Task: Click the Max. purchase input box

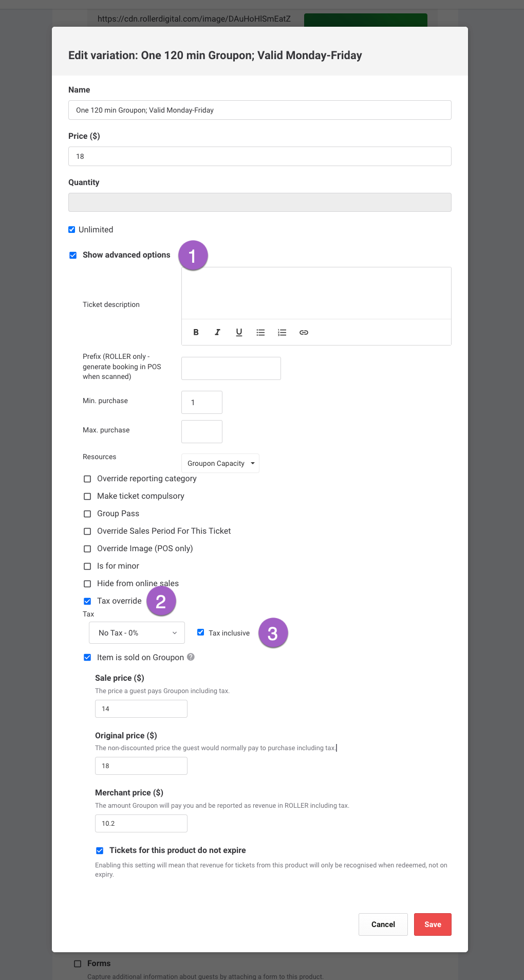Action: (201, 431)
